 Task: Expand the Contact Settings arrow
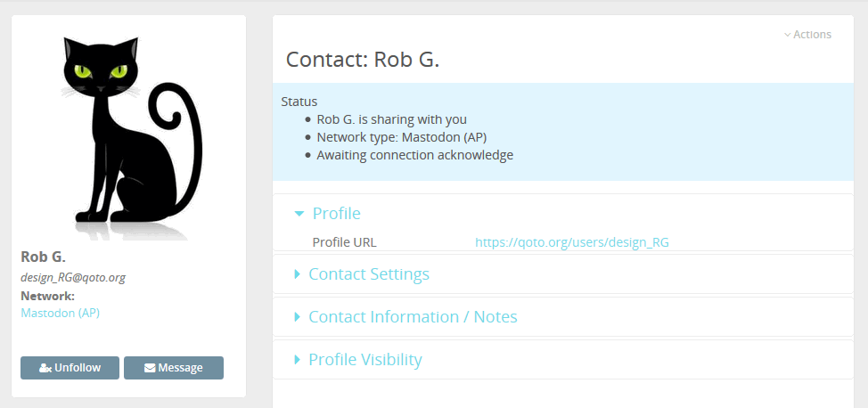click(x=297, y=274)
